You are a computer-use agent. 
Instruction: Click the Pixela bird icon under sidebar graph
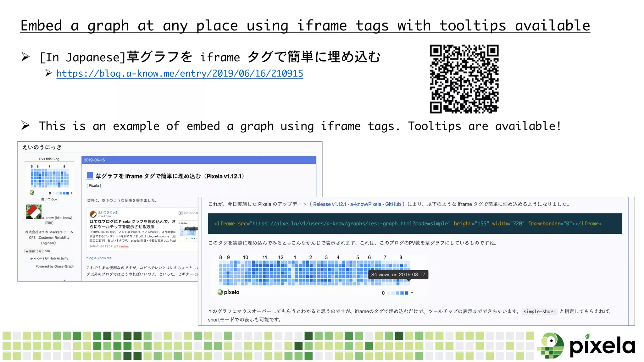click(x=32, y=193)
